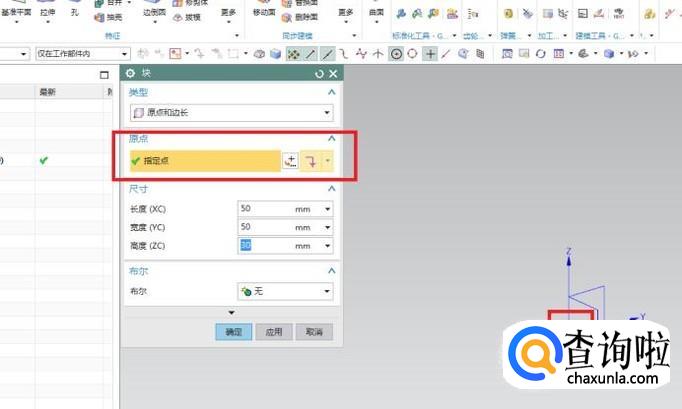This screenshot has width=682, height=409.
Task: Click the red-bordered selection filter icon
Action: pos(175,54)
